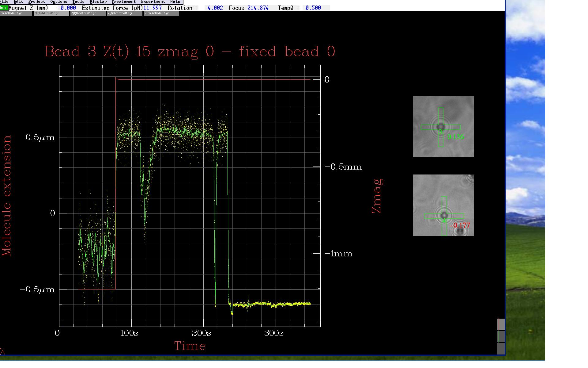Switch to Z(t)fil-bd5zdet15.gr tab
588x368 pixels.
pos(124,13)
